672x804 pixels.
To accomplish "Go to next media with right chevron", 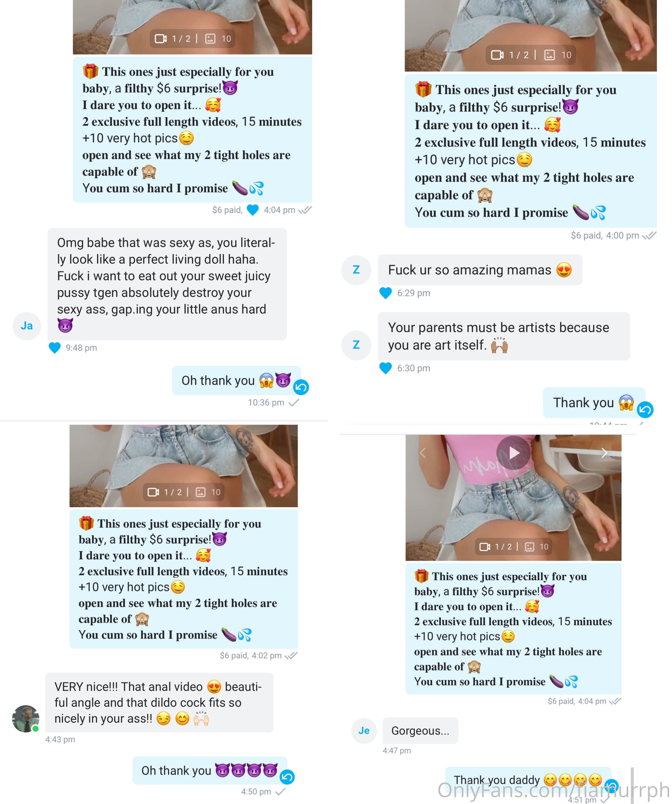I will coord(604,453).
